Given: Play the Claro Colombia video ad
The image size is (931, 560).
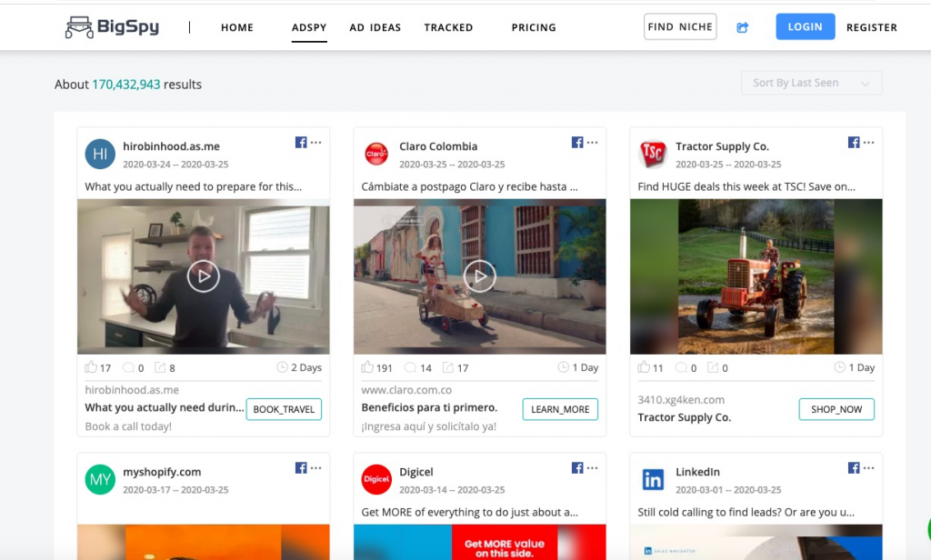Looking at the screenshot, I should 480,276.
